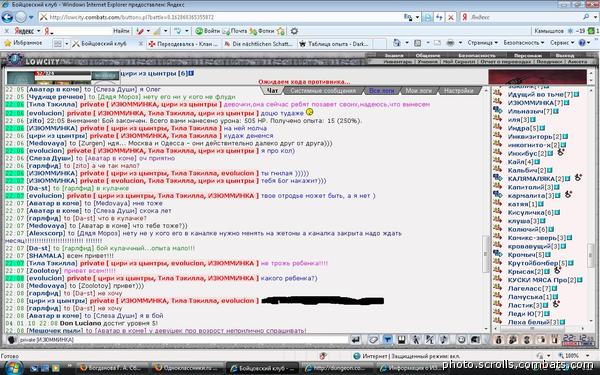
Task: Click the Refresh arrows icon
Action: tap(440, 17)
